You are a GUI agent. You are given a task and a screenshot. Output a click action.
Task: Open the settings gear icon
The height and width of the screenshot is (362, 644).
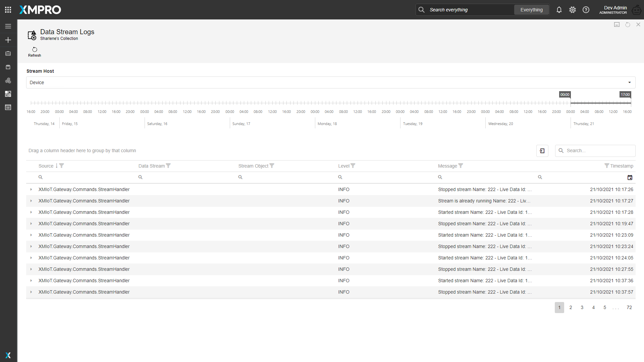[x=573, y=10]
